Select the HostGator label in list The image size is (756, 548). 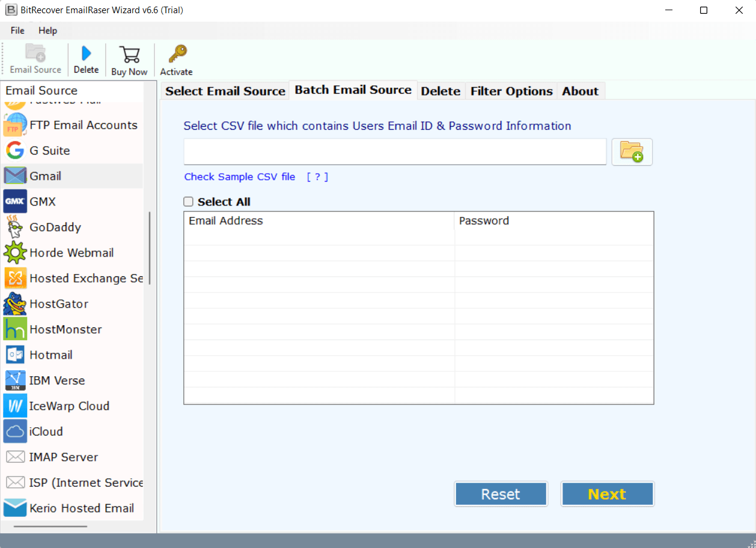(x=59, y=303)
